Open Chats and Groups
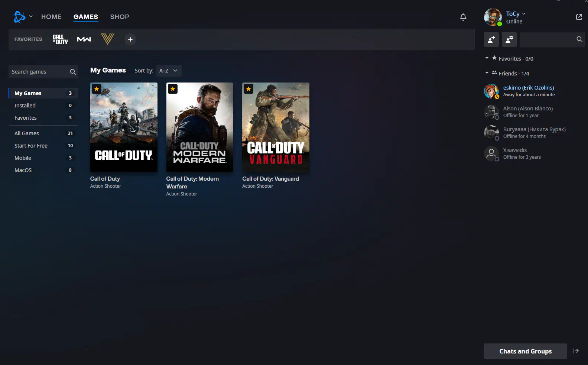The image size is (588, 365). (526, 351)
